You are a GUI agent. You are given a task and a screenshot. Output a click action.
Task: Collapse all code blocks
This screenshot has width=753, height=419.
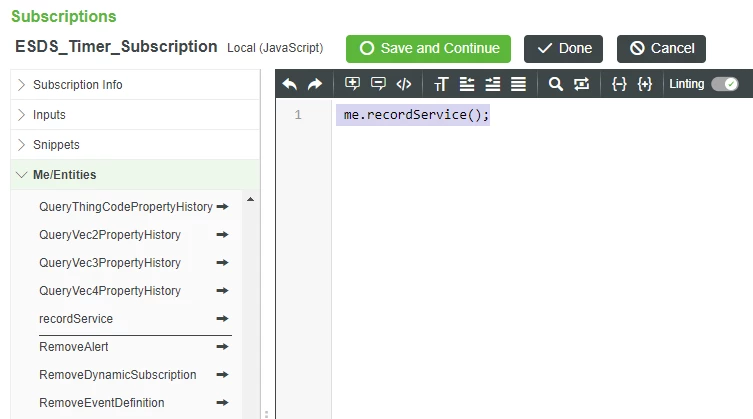(x=619, y=84)
